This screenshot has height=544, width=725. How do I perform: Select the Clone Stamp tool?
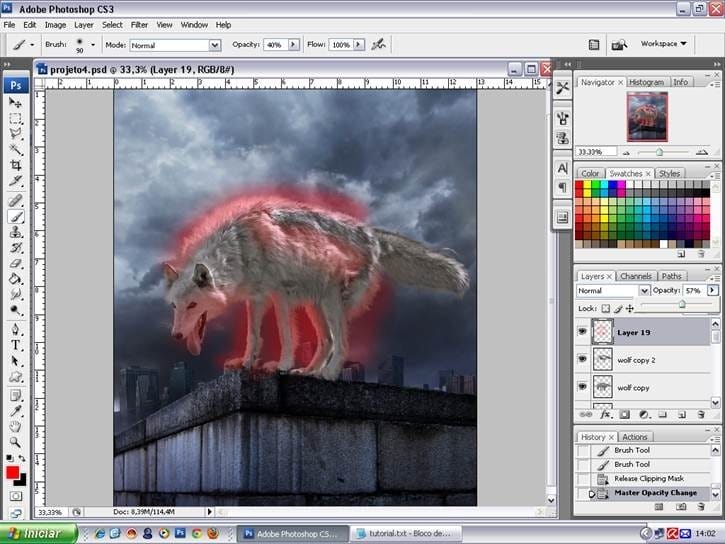15,232
